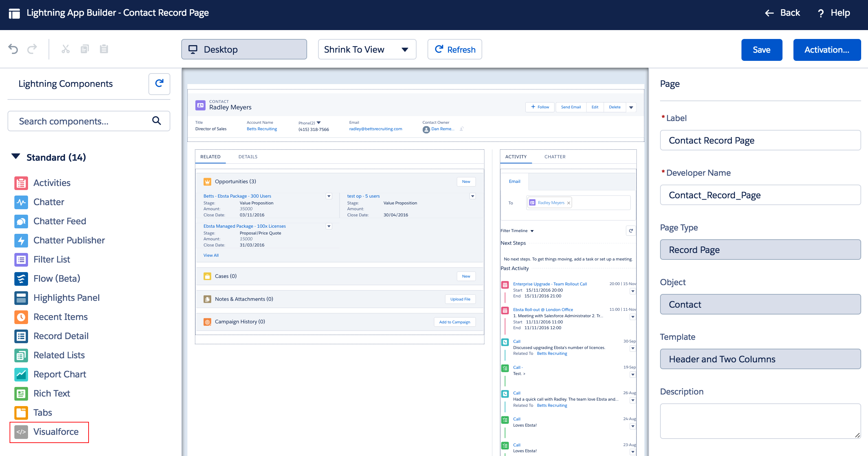Open the contact actions dropdown arrow
The image size is (868, 456).
pos(631,107)
